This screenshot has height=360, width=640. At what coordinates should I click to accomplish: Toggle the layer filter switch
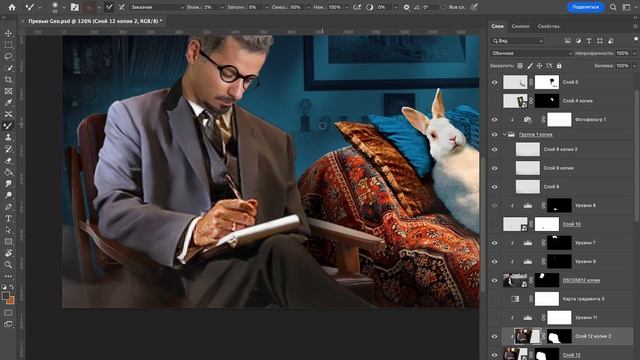tap(636, 40)
